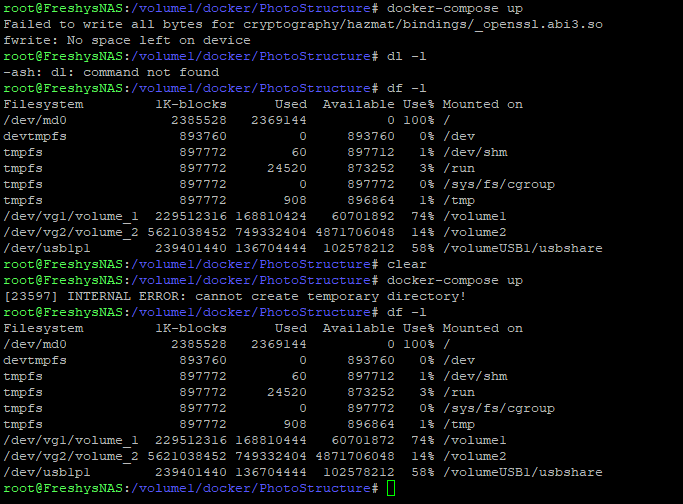Select the 'fwrite: No space left on device' message
This screenshot has height=504, width=683.
127,40
